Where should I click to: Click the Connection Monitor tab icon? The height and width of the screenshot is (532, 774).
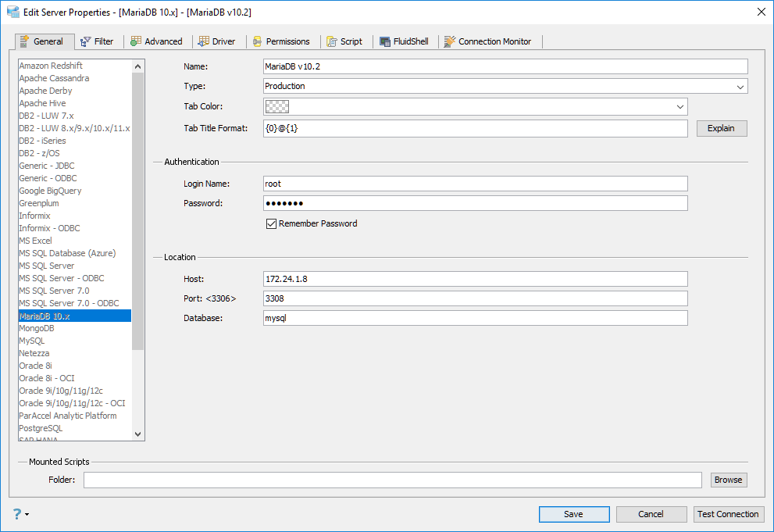point(449,41)
